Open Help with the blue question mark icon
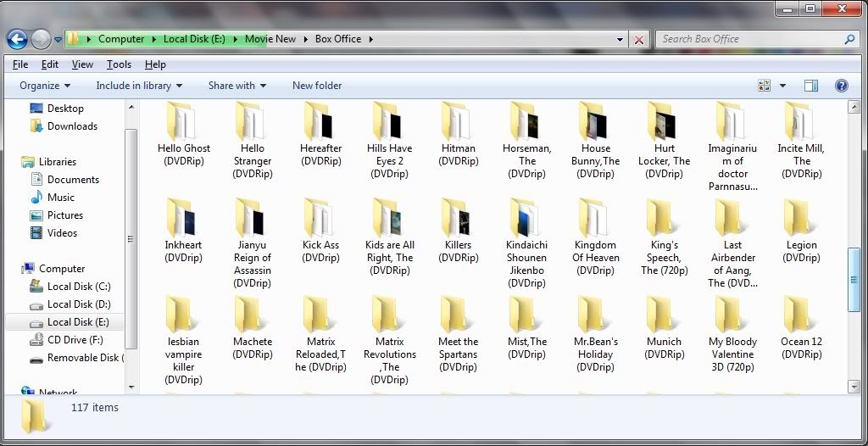This screenshot has width=868, height=446. tap(841, 86)
